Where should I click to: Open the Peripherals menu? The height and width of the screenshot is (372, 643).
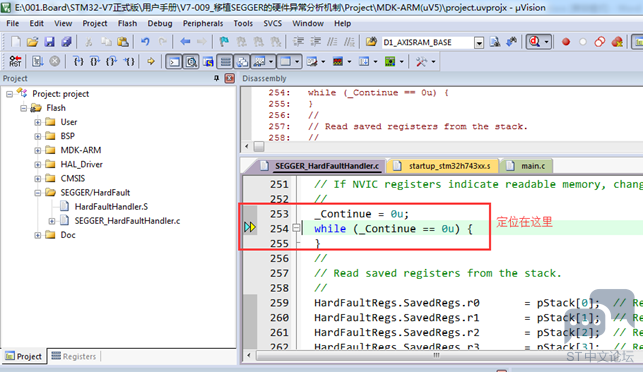click(203, 23)
